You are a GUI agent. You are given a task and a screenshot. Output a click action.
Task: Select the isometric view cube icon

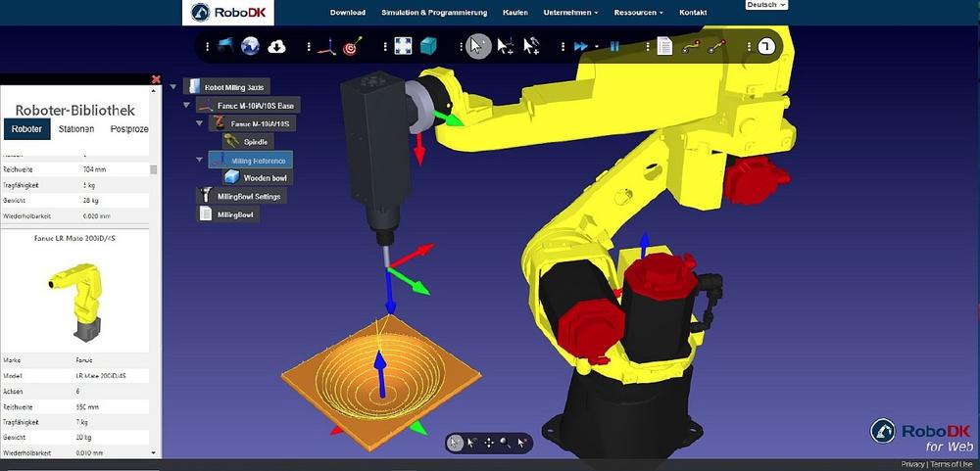[428, 46]
